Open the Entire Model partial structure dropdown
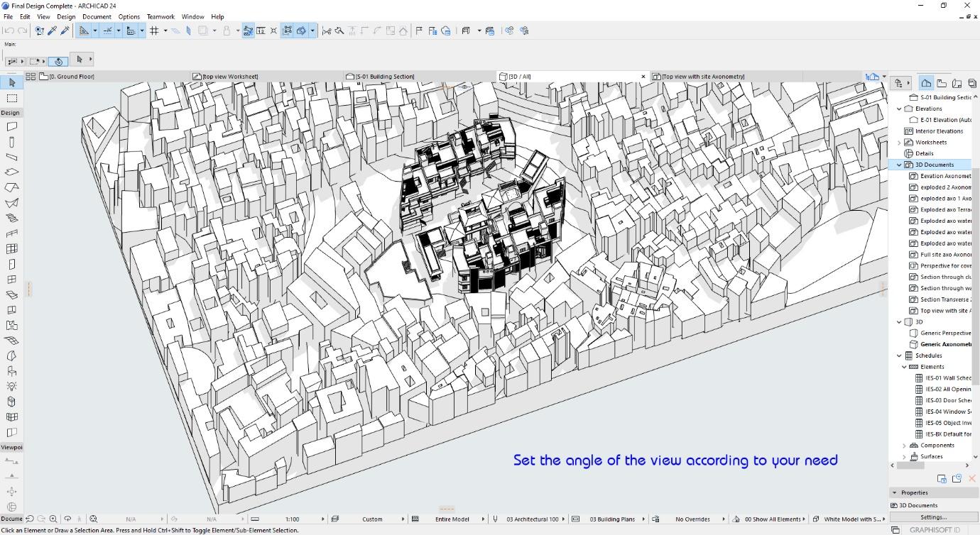This screenshot has width=980, height=535. 452,519
